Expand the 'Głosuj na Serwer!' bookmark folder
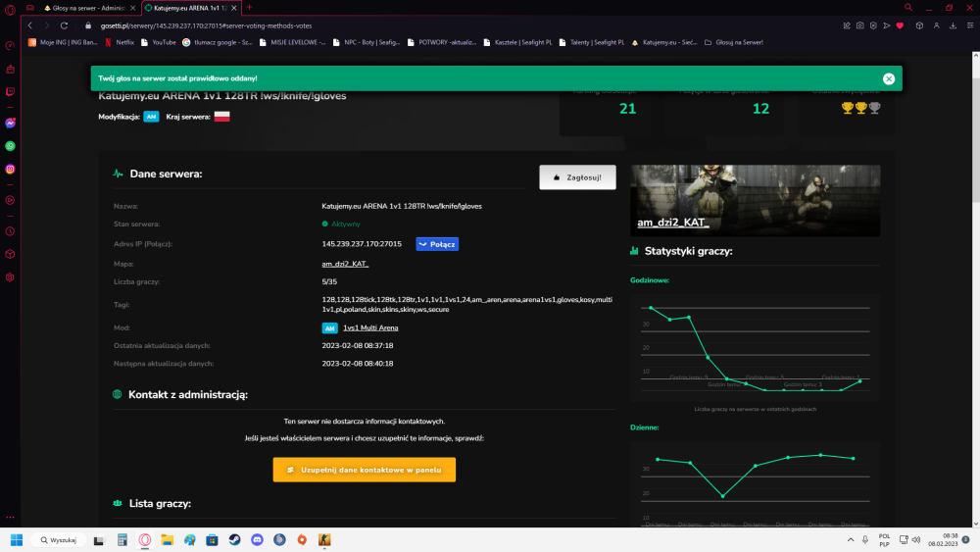Screen dimensions: 980x552 tap(733, 42)
